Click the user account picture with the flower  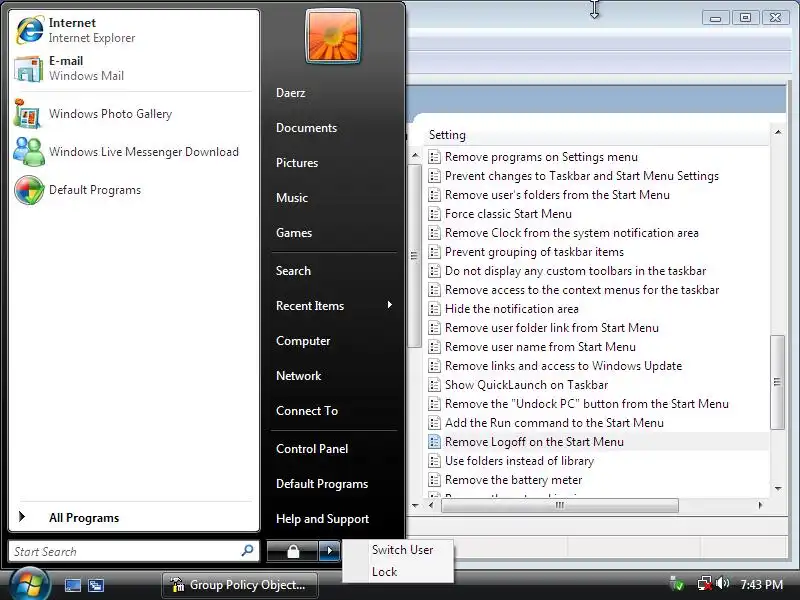(x=333, y=37)
